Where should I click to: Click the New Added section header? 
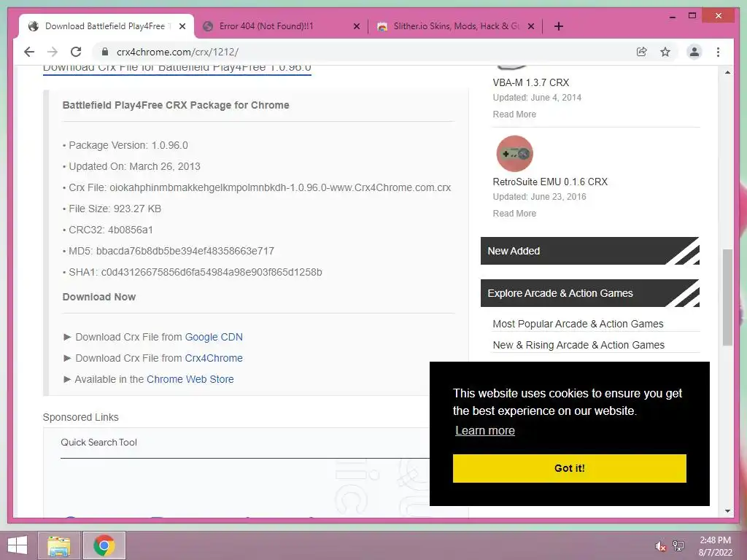pos(589,251)
